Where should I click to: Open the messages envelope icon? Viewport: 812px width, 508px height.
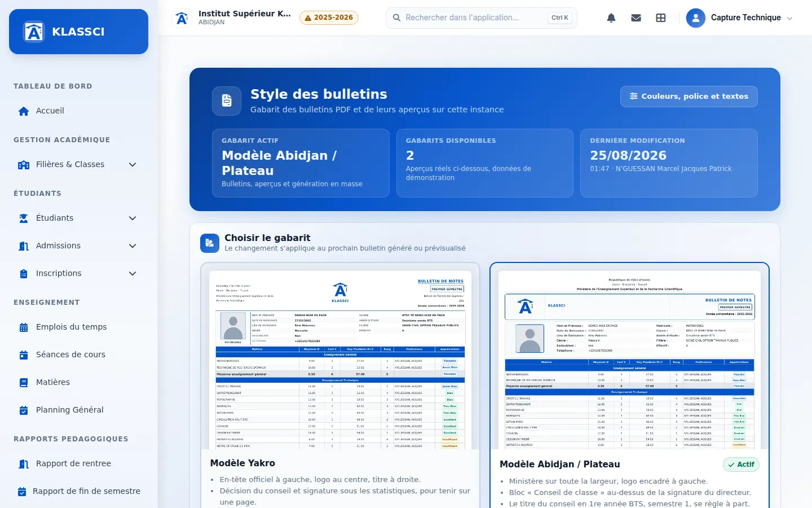point(636,18)
